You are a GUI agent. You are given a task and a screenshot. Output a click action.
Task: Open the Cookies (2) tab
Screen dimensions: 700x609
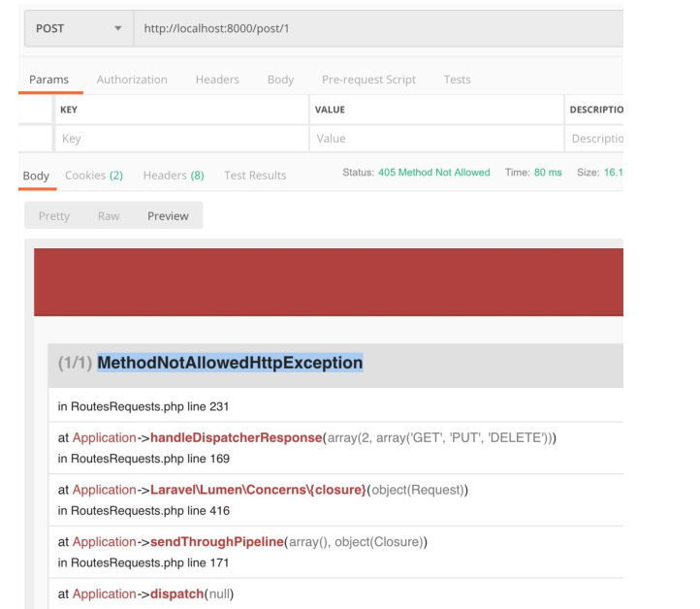tap(94, 176)
